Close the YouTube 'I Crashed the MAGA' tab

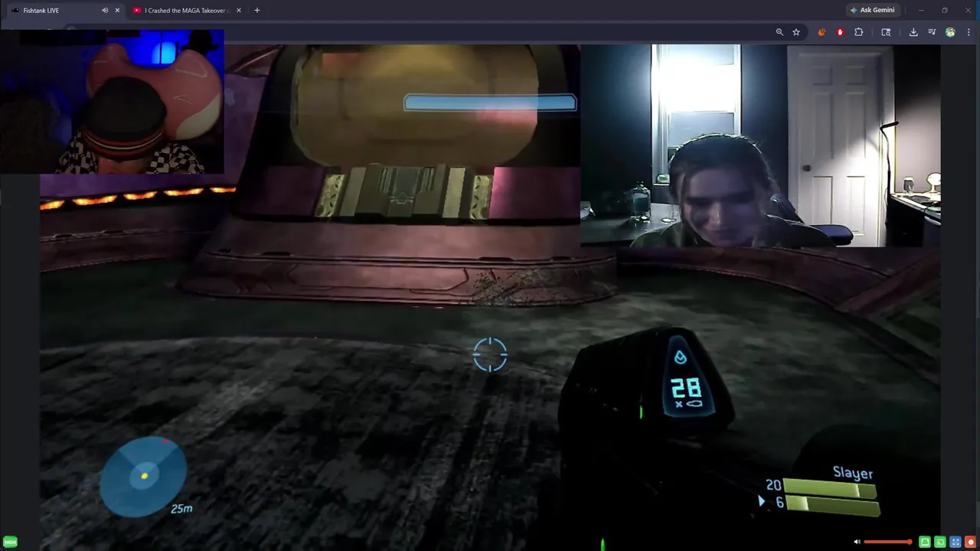coord(239,11)
